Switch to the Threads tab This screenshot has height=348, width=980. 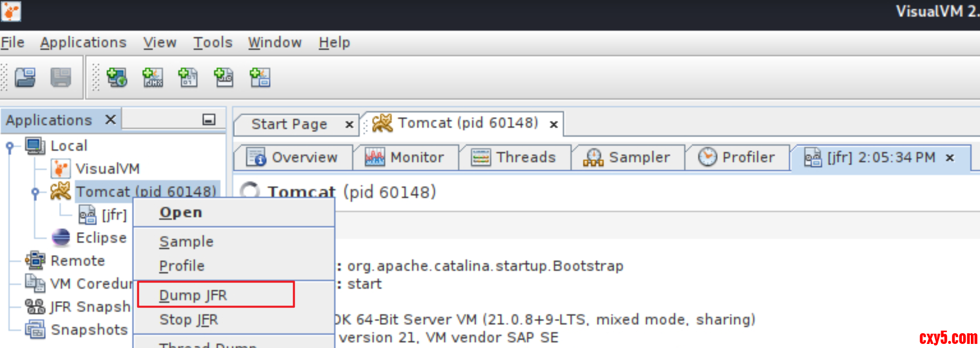(514, 157)
